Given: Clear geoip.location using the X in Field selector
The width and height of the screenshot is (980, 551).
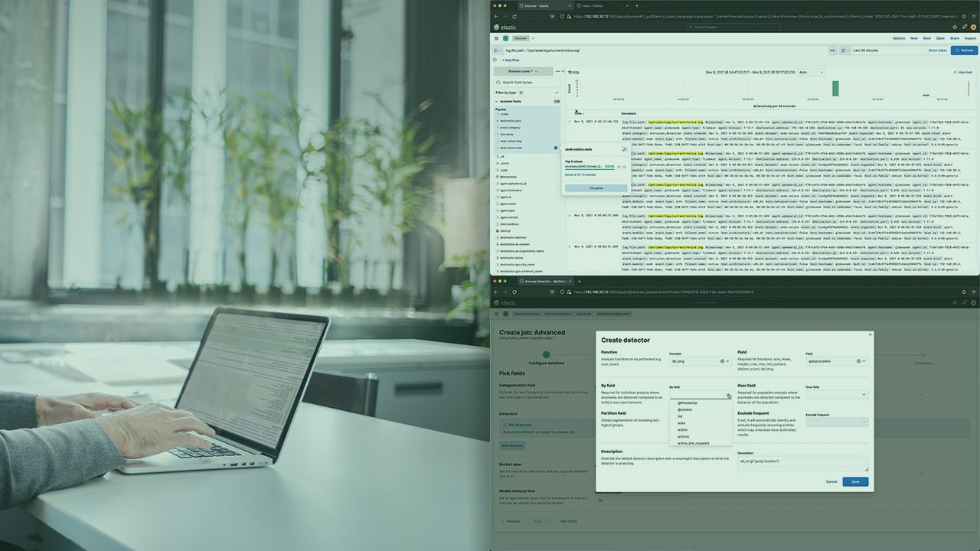Looking at the screenshot, I should tap(857, 361).
